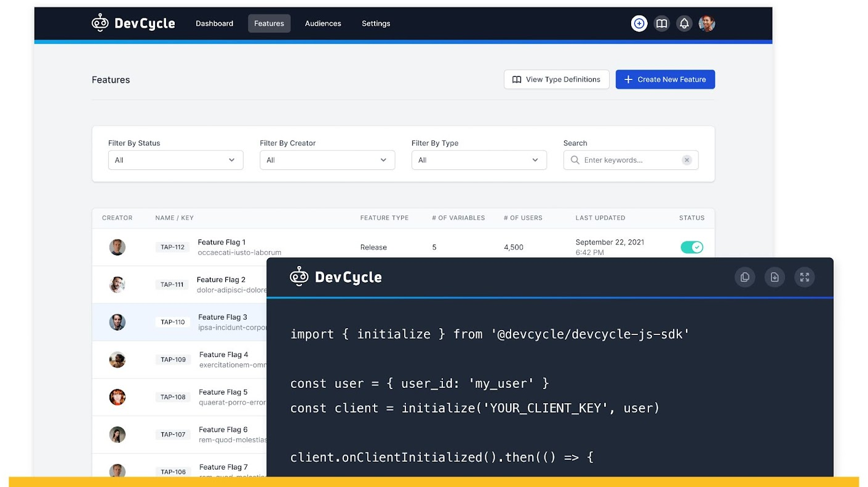Click the # OF USERS column header
The height and width of the screenshot is (487, 868).
(523, 218)
